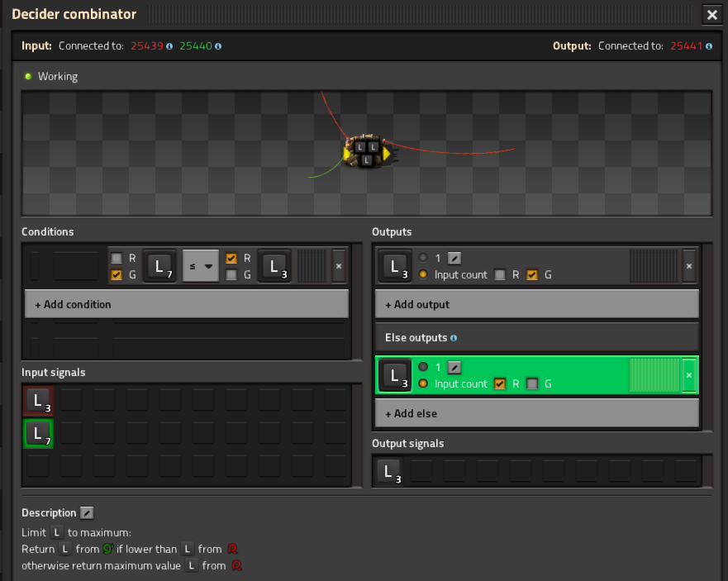This screenshot has height=581, width=728.
Task: Toggle G checkbox for first condition signal
Action: point(117,275)
